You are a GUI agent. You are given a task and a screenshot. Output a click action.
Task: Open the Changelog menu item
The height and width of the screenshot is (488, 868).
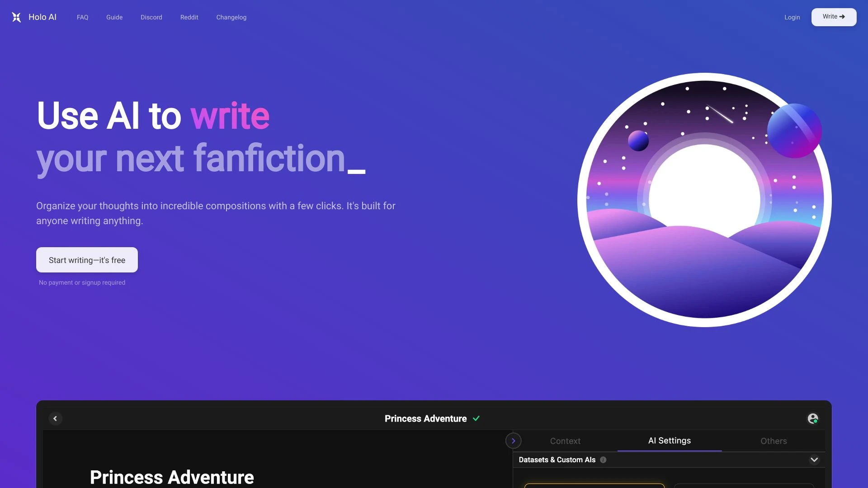tap(231, 17)
